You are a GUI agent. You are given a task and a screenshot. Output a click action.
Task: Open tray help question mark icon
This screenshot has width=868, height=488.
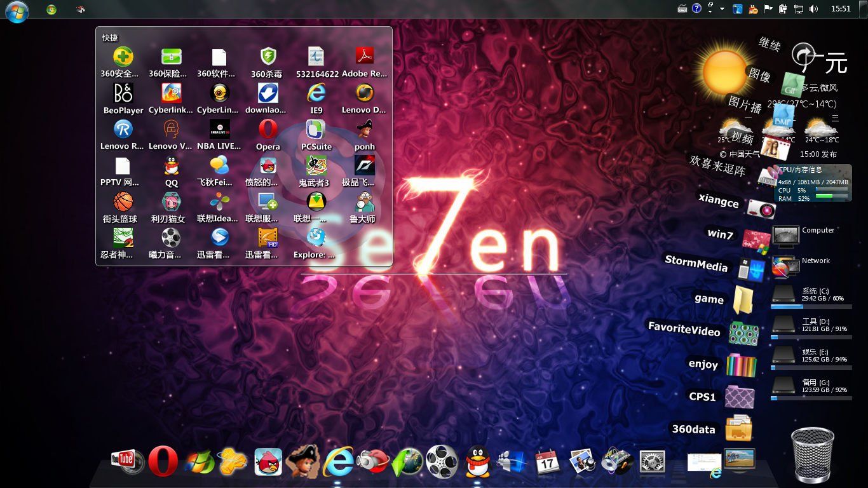696,8
